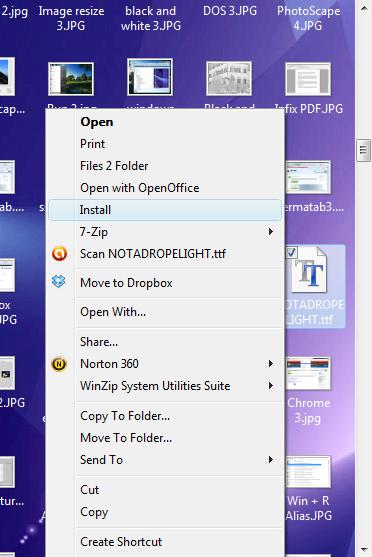Click the Norton 360 icon

point(59,364)
